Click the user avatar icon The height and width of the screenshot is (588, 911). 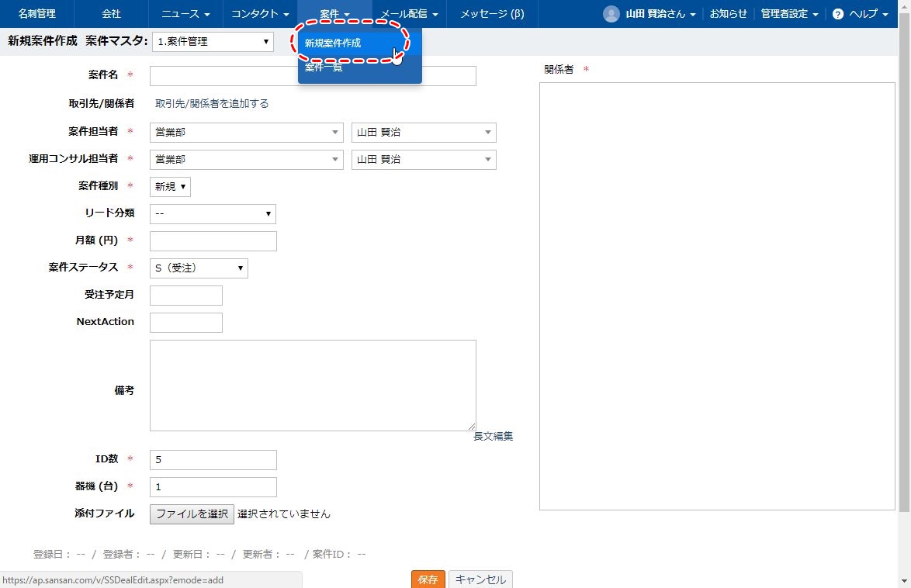(x=611, y=14)
